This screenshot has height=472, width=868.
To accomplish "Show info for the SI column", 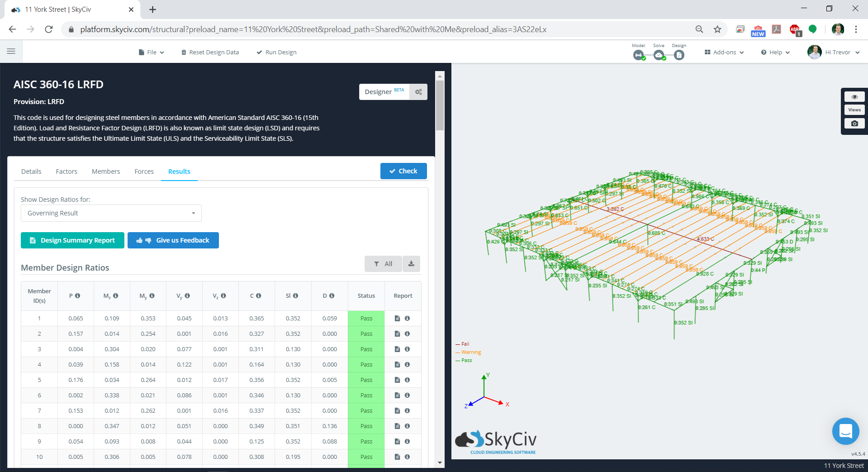I will [x=295, y=296].
